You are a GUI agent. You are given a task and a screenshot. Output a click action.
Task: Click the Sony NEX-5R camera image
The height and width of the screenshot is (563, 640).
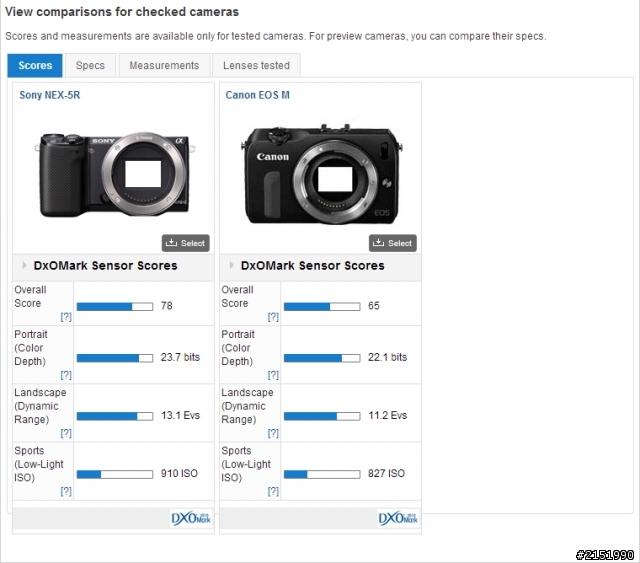coord(115,174)
